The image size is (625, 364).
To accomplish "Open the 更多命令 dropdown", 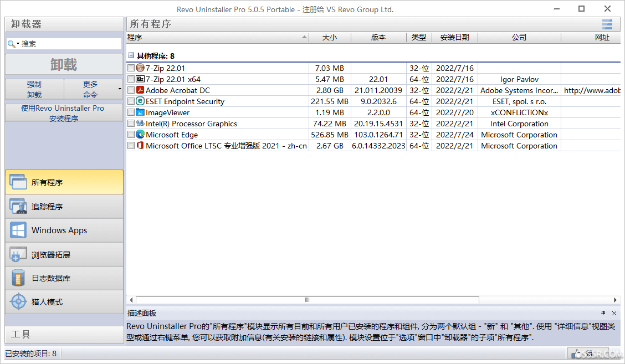I will [93, 89].
